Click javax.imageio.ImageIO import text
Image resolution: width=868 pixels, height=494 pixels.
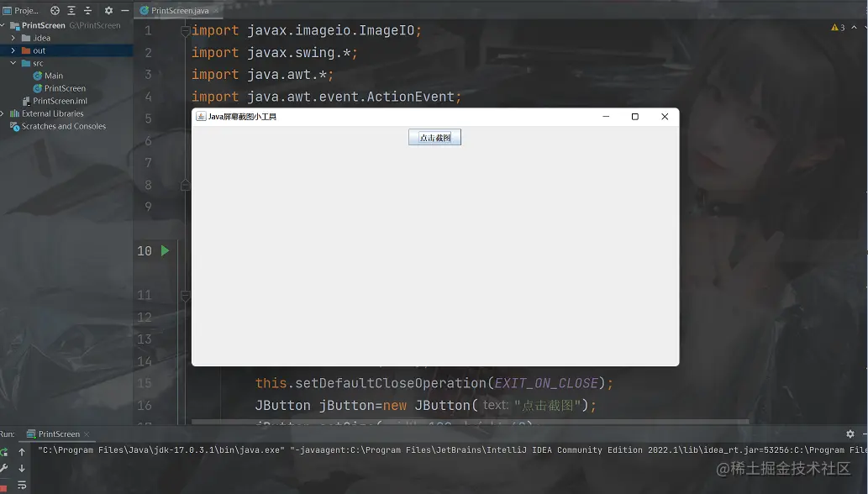click(330, 30)
